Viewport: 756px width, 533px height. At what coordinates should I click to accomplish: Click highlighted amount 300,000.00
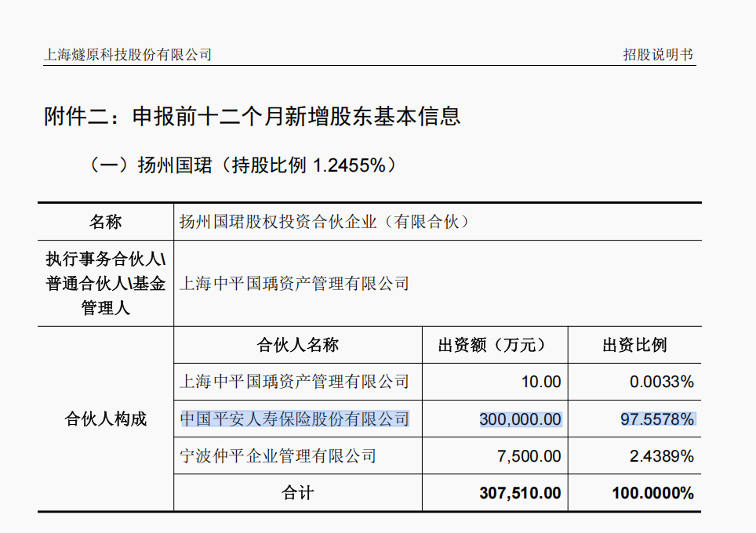pyautogui.click(x=520, y=419)
